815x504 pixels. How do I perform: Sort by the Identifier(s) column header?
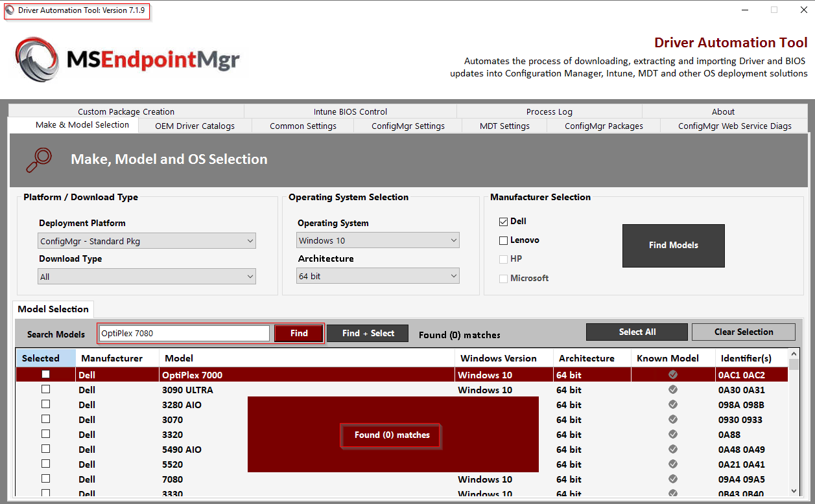pos(751,358)
